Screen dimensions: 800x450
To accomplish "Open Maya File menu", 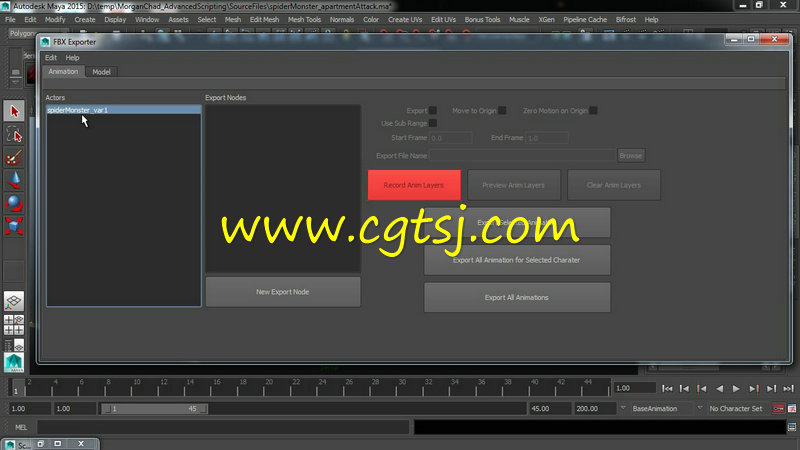I will (x=10, y=19).
